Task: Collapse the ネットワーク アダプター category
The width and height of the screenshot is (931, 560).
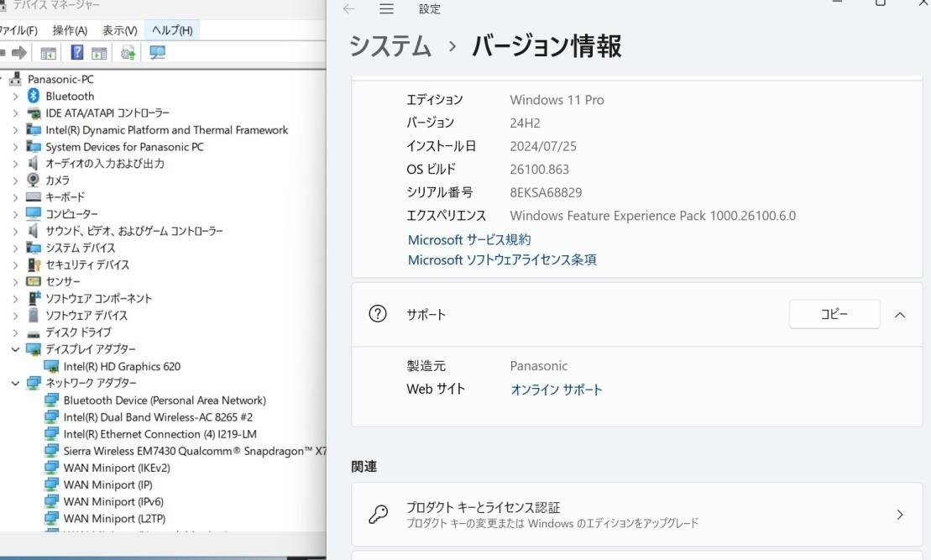Action: pos(15,383)
